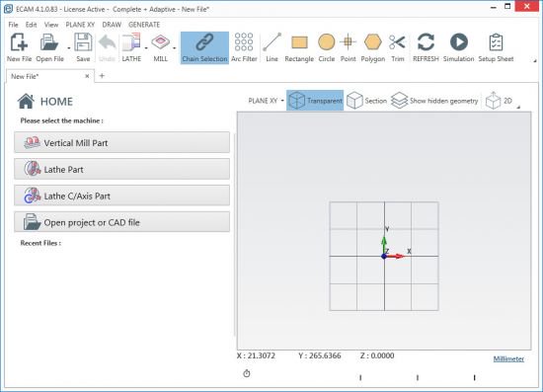543x392 pixels.
Task: Expand the MILL dropdown arrow
Action: click(175, 48)
